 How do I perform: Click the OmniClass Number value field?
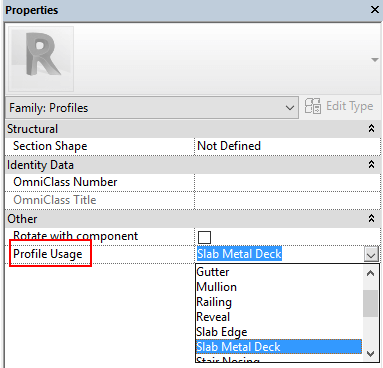coord(287,182)
